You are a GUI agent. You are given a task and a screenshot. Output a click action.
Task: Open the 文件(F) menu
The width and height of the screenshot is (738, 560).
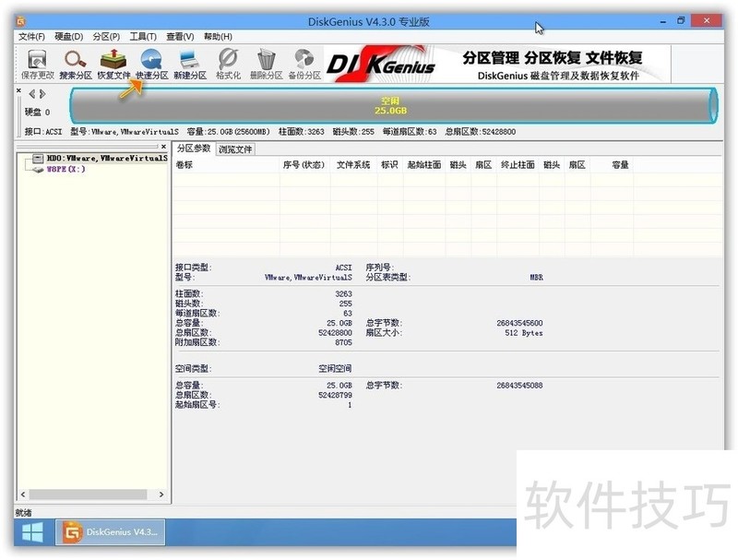click(x=31, y=37)
